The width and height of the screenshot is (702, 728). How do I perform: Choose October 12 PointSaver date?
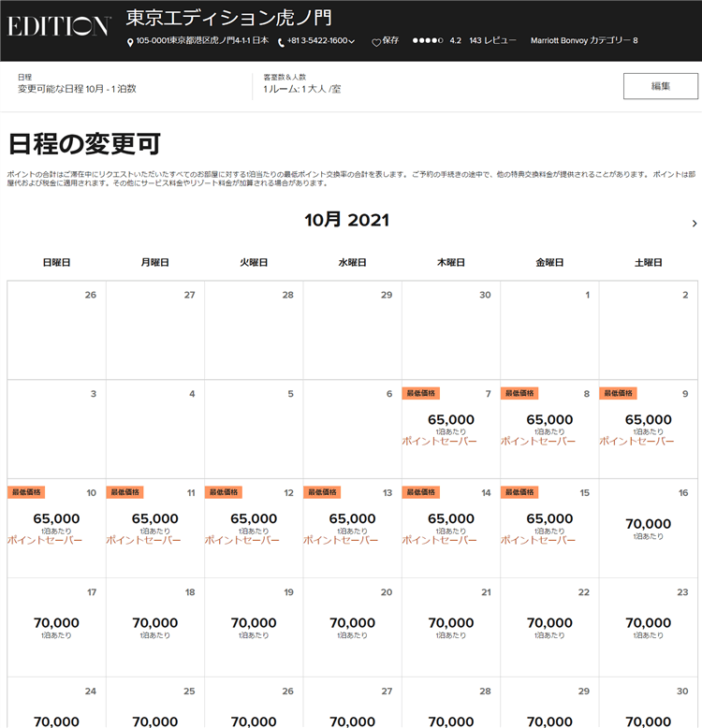coord(254,528)
